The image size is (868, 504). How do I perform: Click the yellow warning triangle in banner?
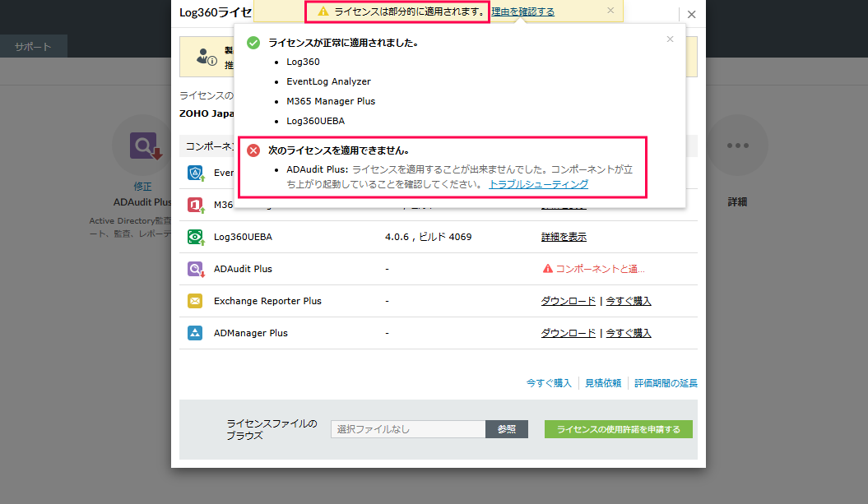coord(323,12)
